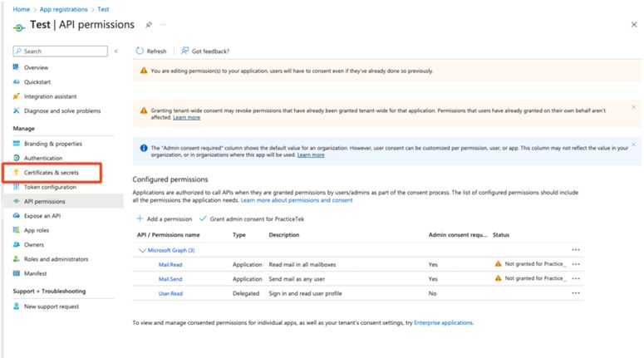Click the Description column header

[284, 235]
